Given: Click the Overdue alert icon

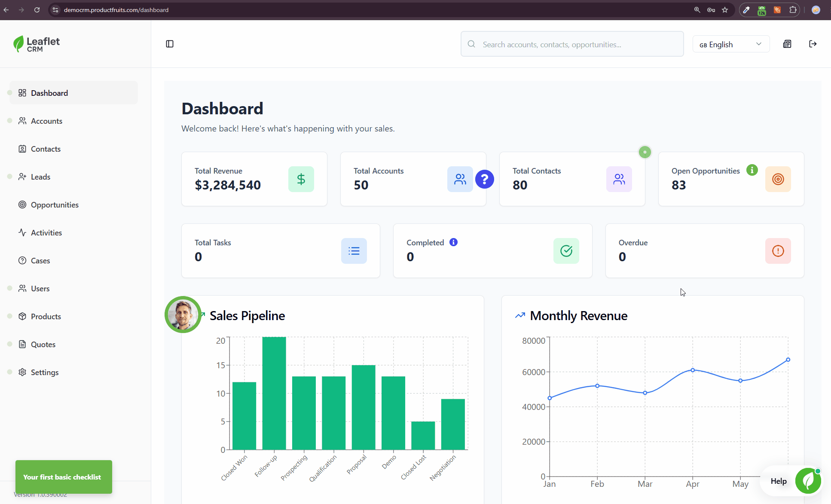Looking at the screenshot, I should [x=778, y=251].
